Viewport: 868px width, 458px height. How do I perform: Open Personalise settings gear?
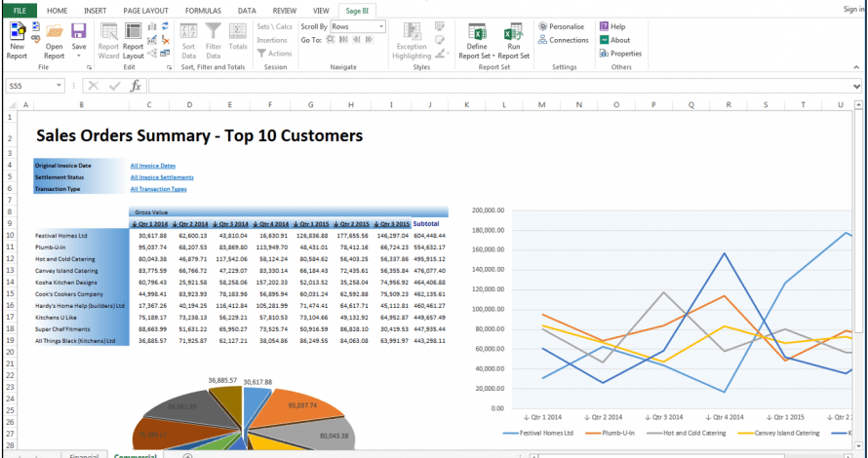pos(543,26)
